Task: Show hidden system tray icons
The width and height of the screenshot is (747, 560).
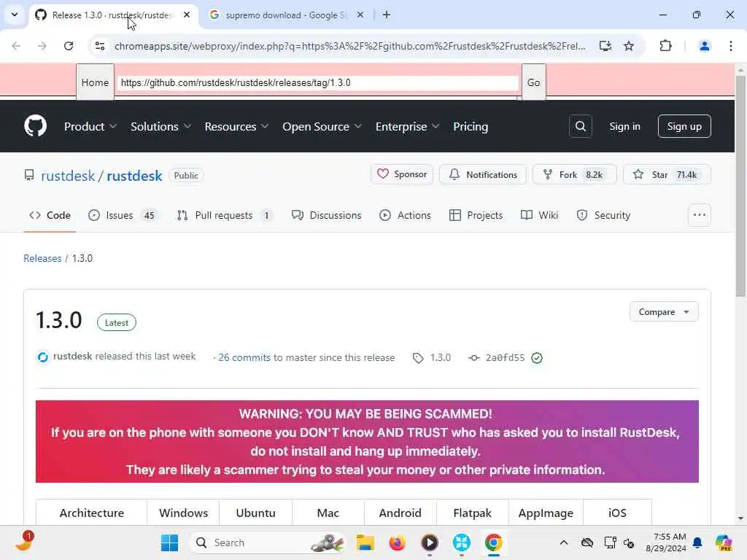Action: click(564, 542)
